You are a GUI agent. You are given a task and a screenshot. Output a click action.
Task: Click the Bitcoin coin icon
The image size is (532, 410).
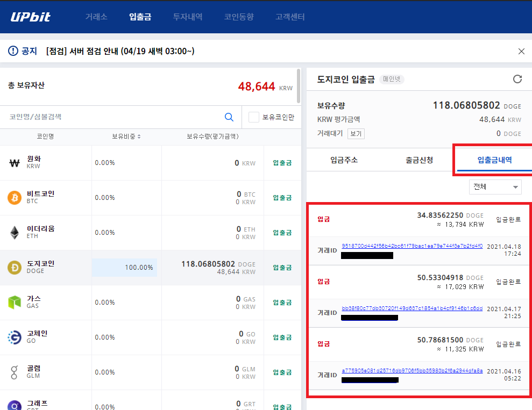coord(14,198)
